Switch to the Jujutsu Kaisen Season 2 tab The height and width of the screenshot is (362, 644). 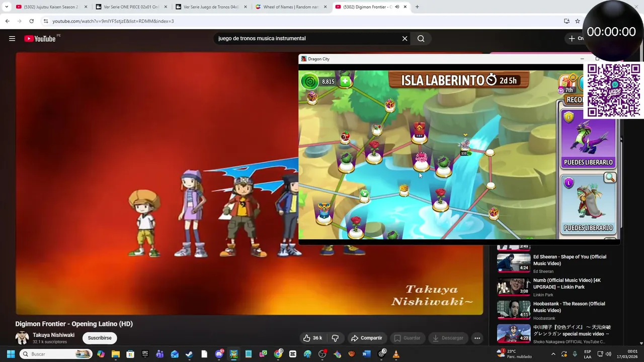point(52,7)
